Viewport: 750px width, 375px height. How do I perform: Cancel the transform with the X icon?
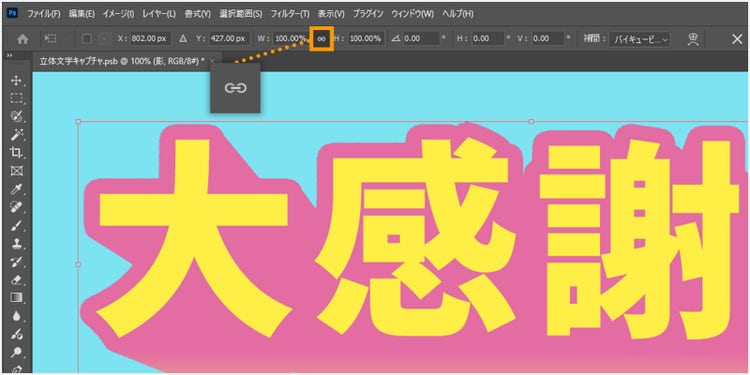pyautogui.click(x=737, y=39)
